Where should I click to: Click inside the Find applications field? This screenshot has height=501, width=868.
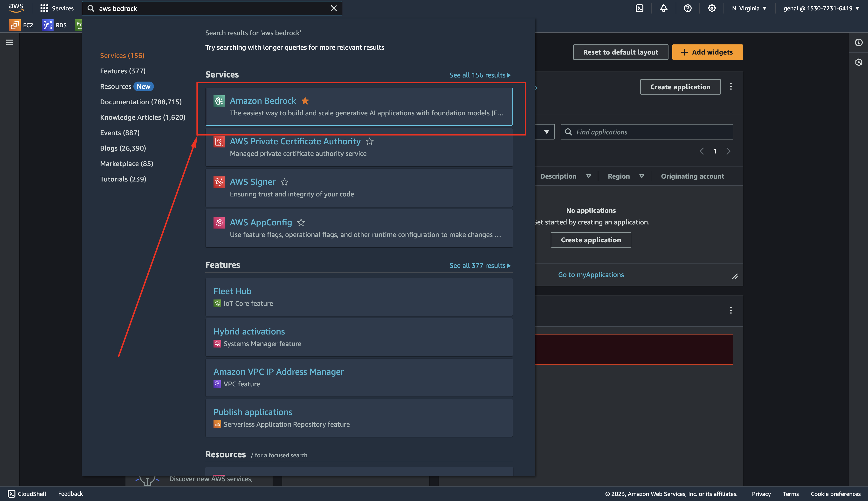pos(647,132)
